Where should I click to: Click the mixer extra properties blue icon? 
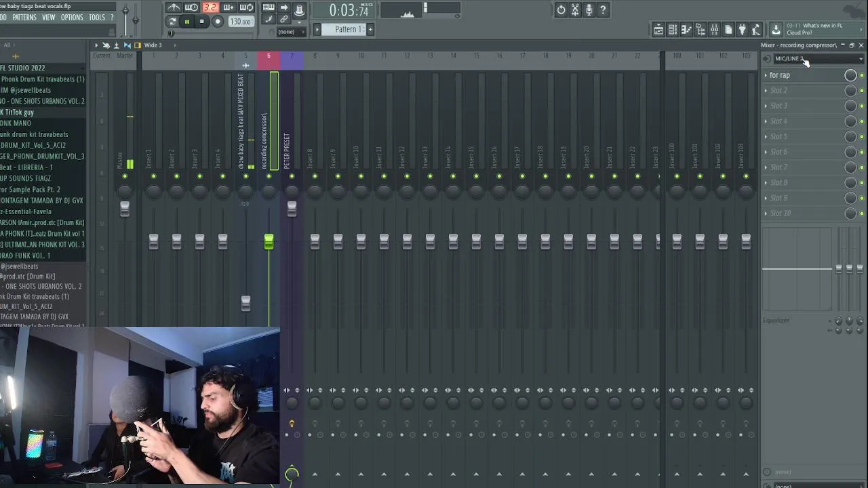point(127,45)
